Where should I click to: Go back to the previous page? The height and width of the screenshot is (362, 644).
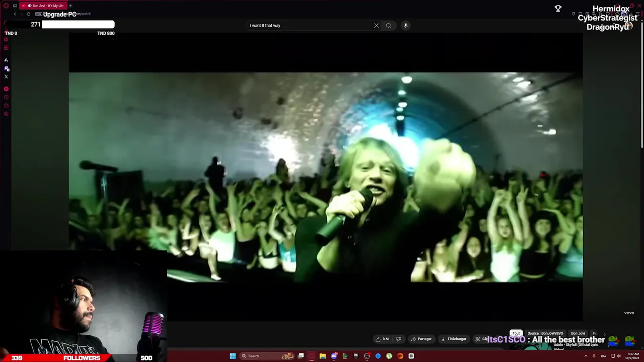[x=15, y=14]
